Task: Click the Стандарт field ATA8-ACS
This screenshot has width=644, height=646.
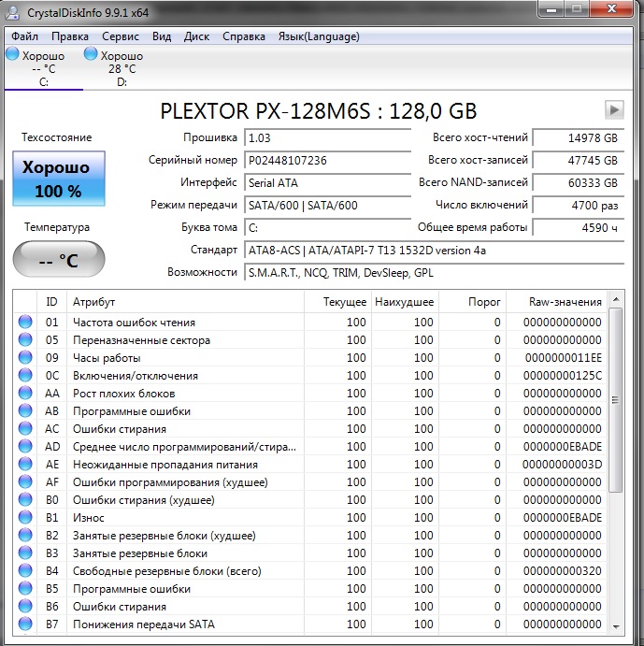Action: (x=434, y=251)
